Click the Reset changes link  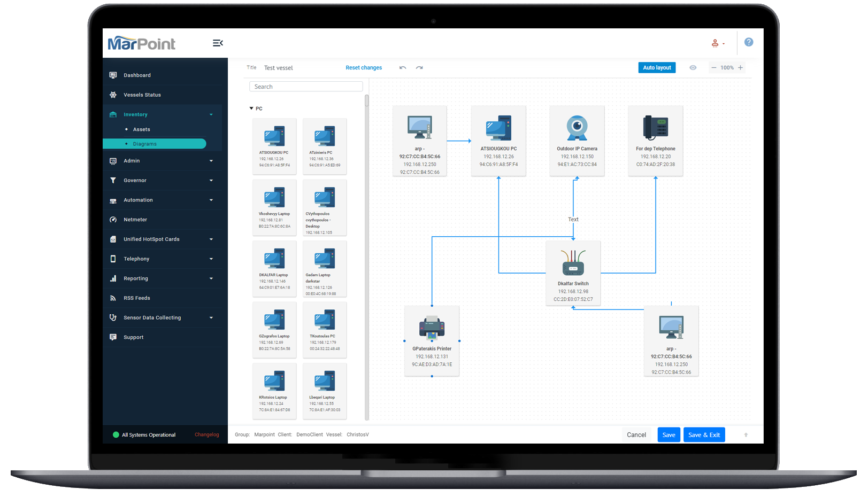[364, 67]
